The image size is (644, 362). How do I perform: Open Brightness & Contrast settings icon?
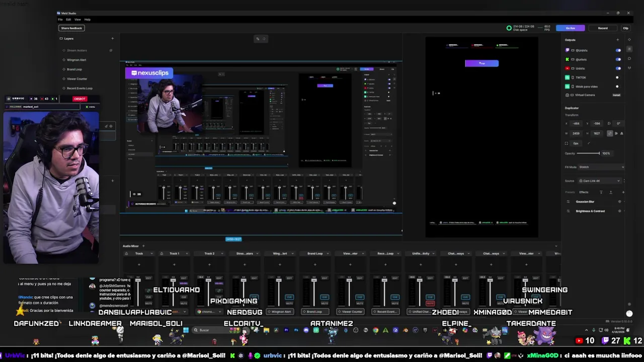pos(568,211)
